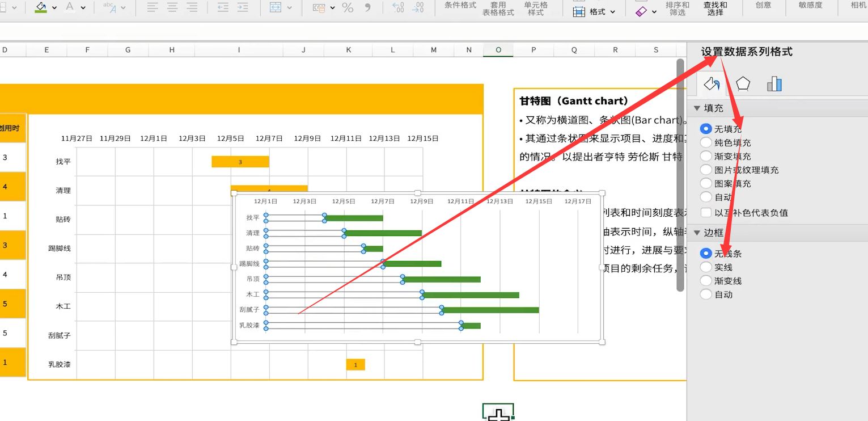
Task: Click the 查找和选择 button
Action: tap(715, 9)
